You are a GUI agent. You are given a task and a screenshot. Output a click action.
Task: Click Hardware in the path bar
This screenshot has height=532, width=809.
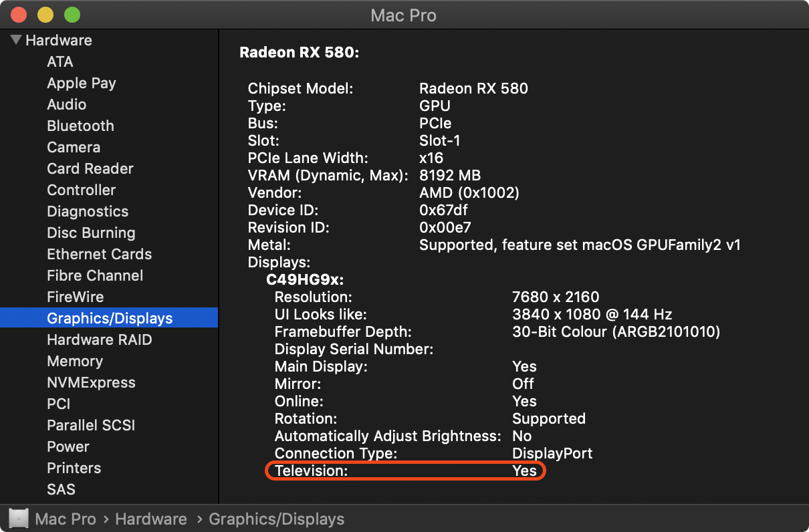151,519
